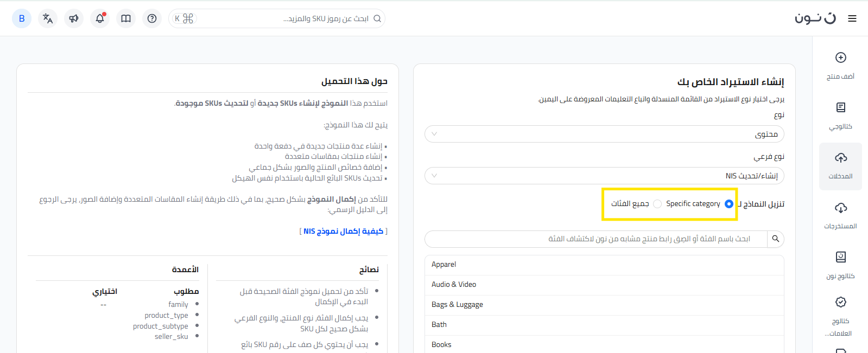Open أضف منتج in the sidebar

point(840,65)
